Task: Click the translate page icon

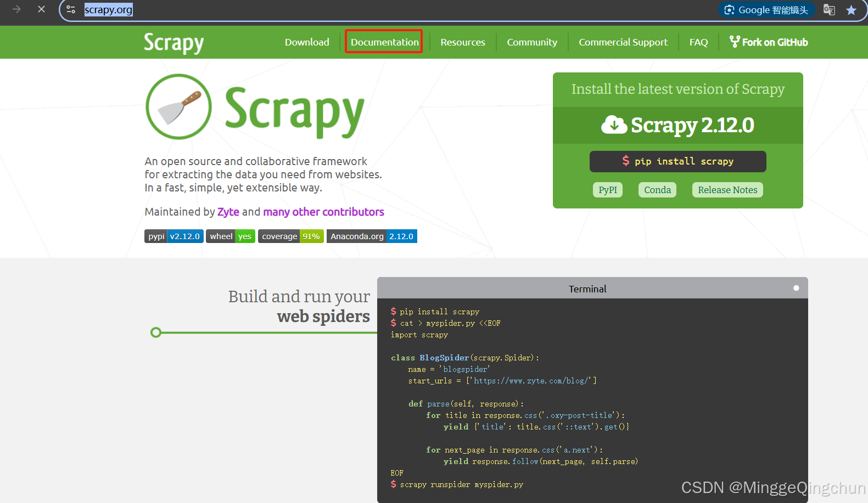Action: point(829,10)
